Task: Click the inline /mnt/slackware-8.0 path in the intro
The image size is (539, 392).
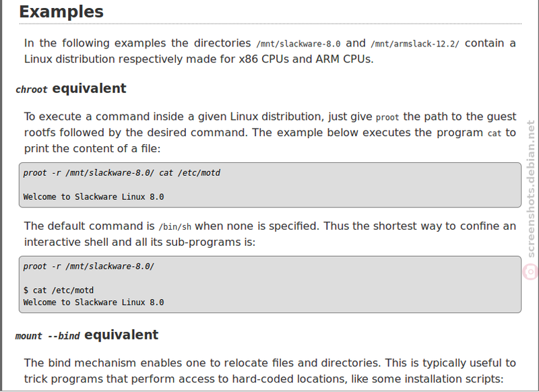Action: point(298,44)
